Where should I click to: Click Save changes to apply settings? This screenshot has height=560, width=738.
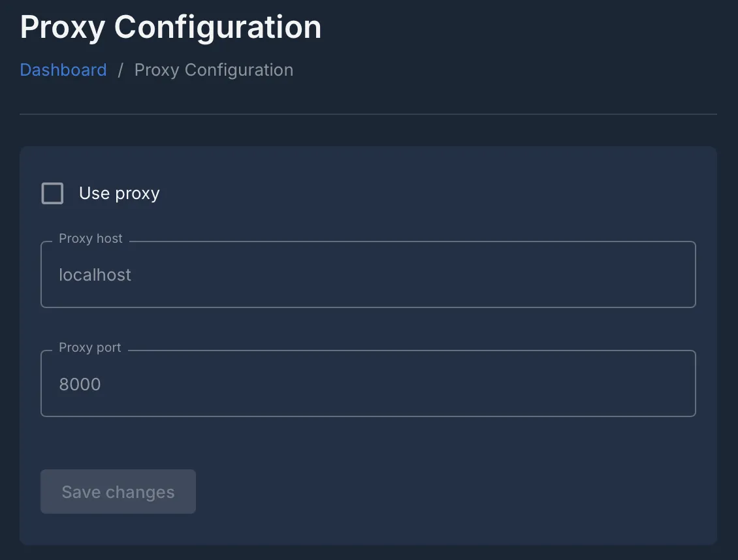point(118,491)
